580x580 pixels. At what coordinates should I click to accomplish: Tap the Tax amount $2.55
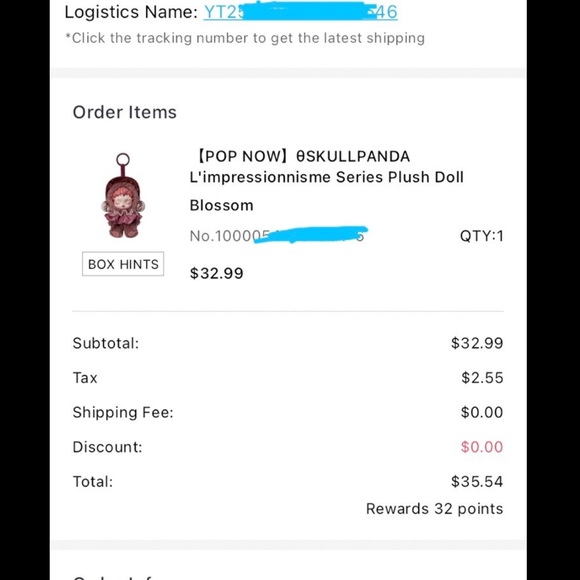pyautogui.click(x=482, y=378)
